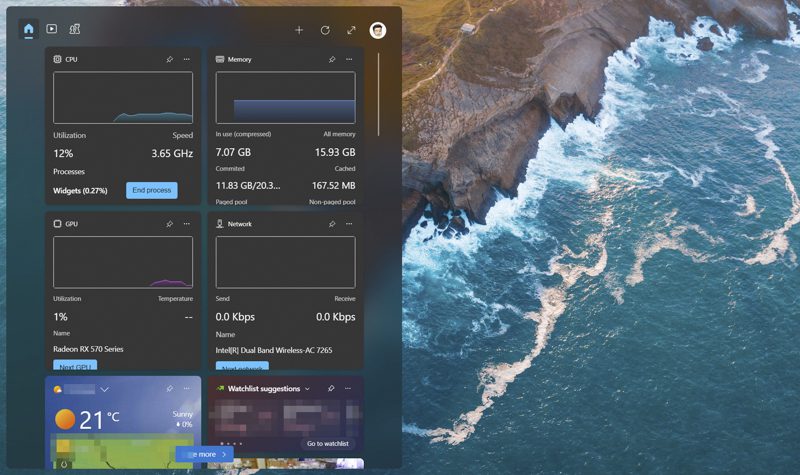The width and height of the screenshot is (800, 475).
Task: Open more options for Weather widget
Action: point(187,388)
